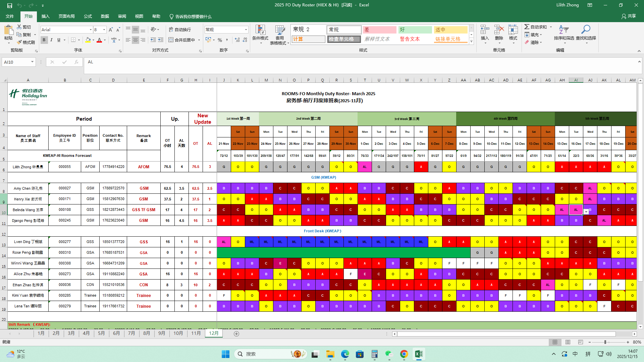644x362 pixels.
Task: Open Sort and Filter icon
Action: pos(564,30)
